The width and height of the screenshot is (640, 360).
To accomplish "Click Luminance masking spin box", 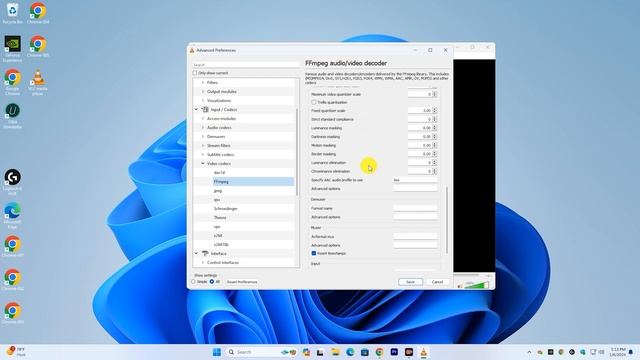I will pos(422,128).
